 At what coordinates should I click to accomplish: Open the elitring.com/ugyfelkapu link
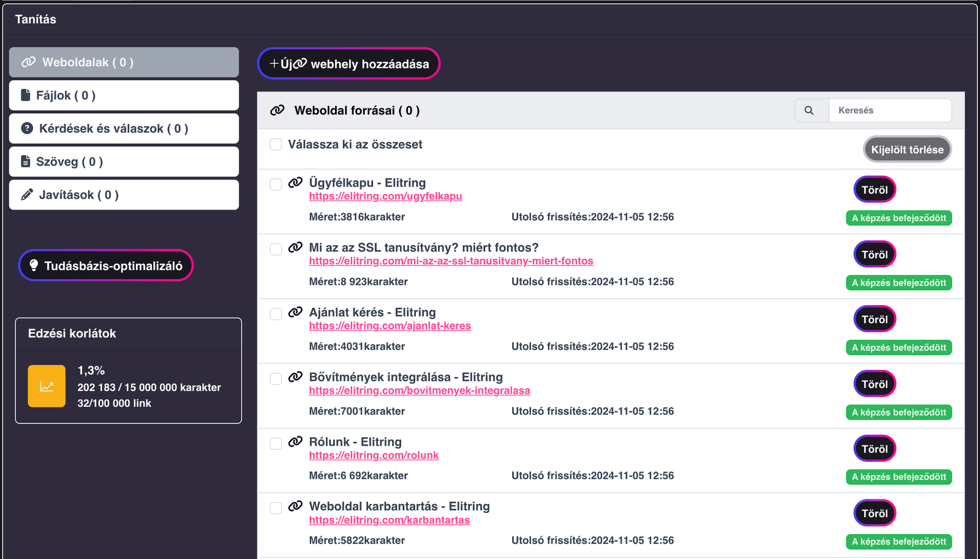(385, 196)
